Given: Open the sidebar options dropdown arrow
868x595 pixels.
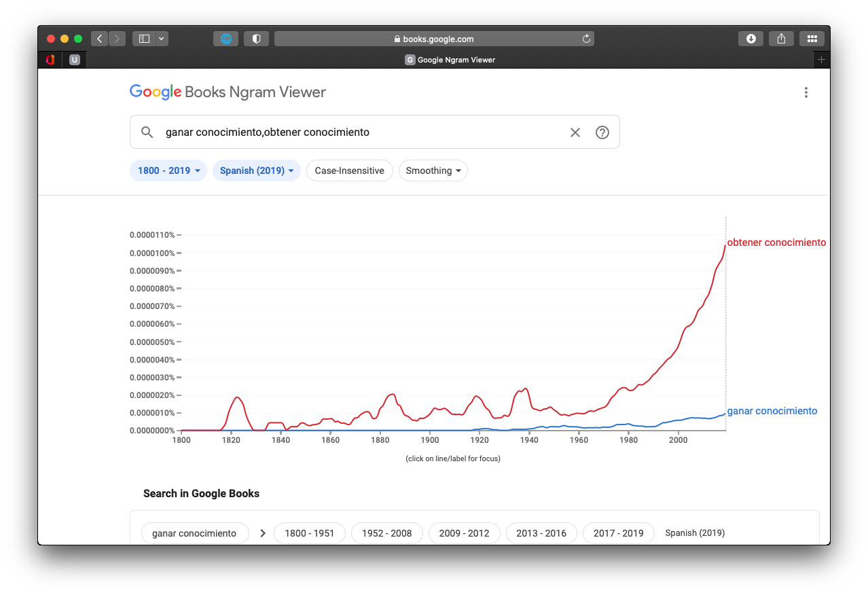Looking at the screenshot, I should coord(162,39).
